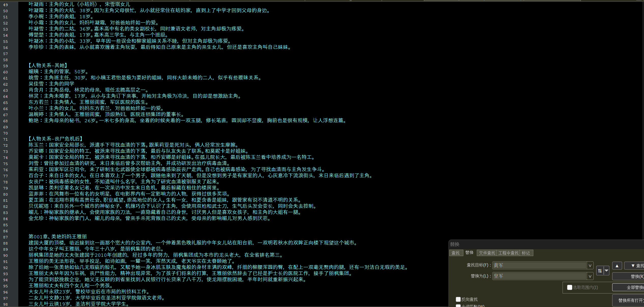This screenshot has width=644, height=307.
Task: Toggle the 选取范围内 checkbox
Action: coord(570,287)
